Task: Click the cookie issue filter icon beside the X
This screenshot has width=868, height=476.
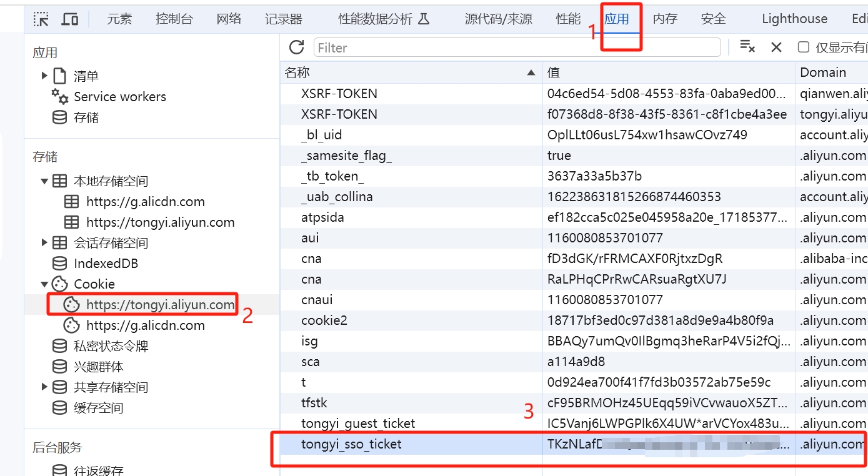Action: (x=748, y=47)
